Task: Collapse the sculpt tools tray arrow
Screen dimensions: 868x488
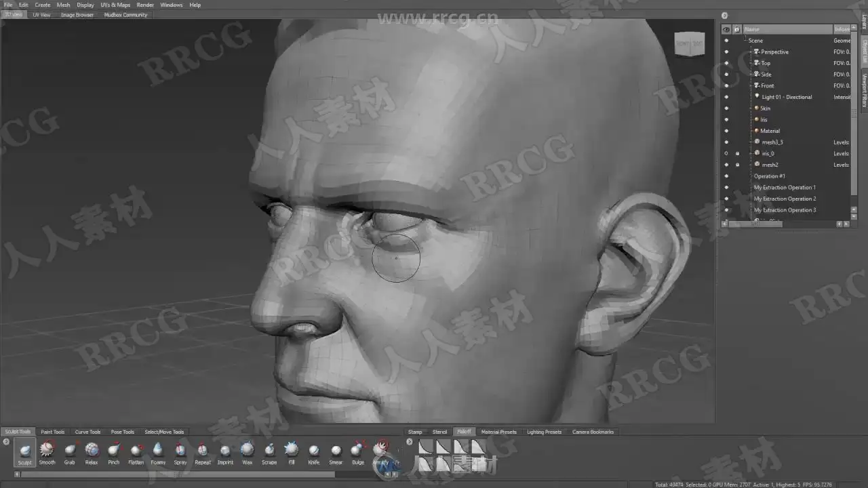Action: (6, 442)
